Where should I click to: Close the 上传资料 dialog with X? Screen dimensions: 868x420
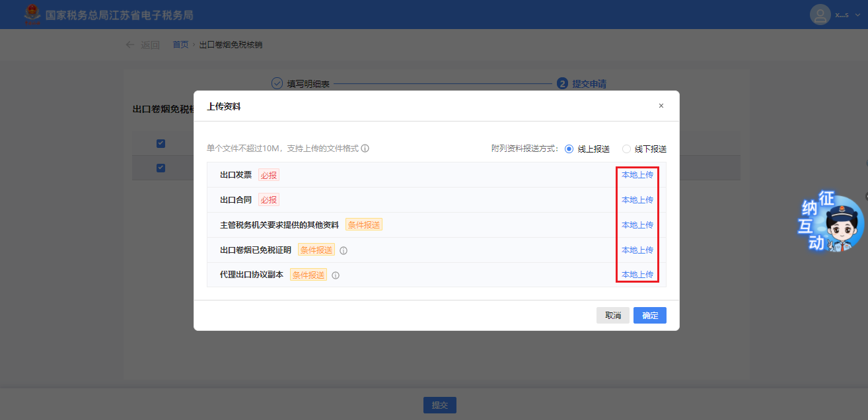[x=661, y=106]
